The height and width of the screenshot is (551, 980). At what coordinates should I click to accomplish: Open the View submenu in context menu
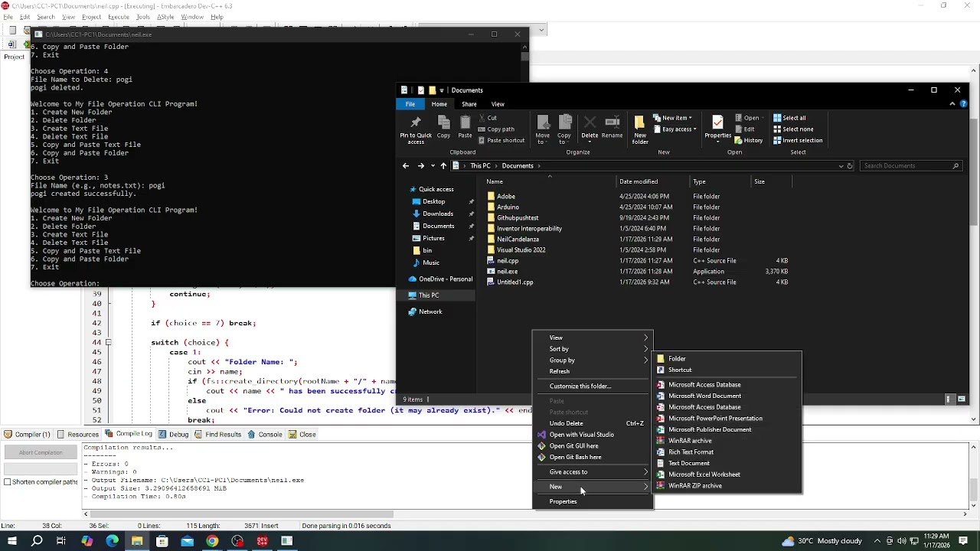click(x=593, y=337)
